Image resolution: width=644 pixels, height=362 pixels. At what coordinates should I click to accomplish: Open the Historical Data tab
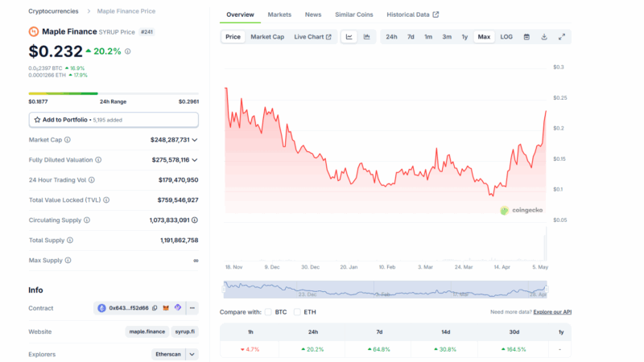tap(412, 14)
